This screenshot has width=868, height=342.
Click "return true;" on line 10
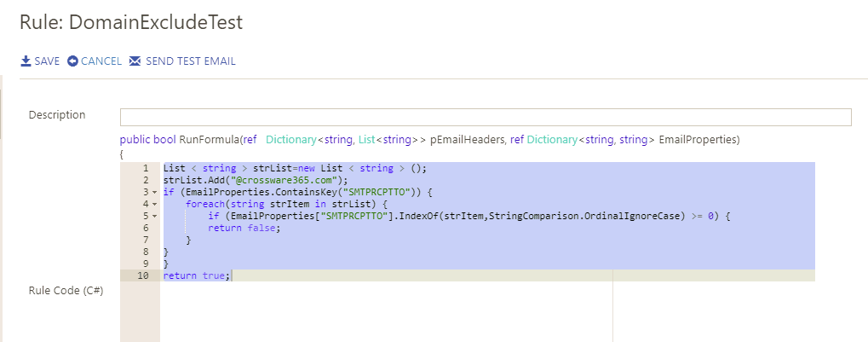(x=197, y=275)
